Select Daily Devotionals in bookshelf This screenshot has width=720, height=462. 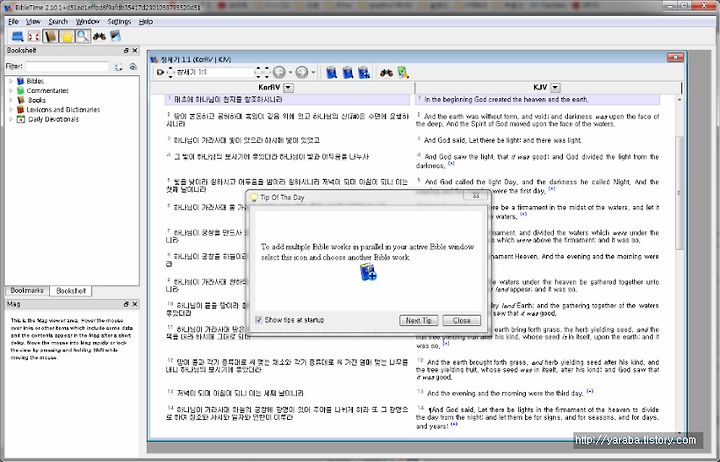click(x=53, y=119)
